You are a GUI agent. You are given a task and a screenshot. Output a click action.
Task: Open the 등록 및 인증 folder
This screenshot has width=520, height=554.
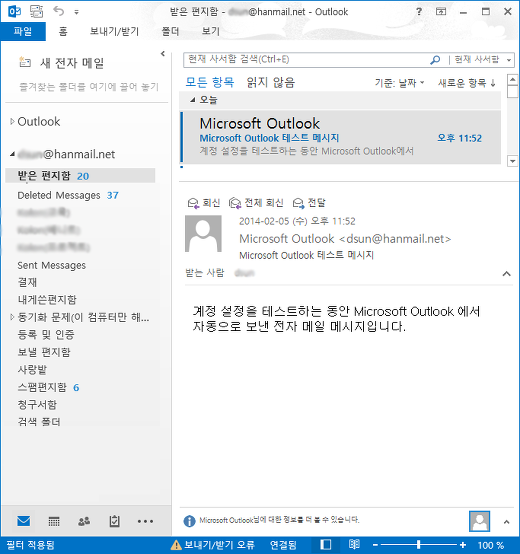pyautogui.click(x=46, y=334)
